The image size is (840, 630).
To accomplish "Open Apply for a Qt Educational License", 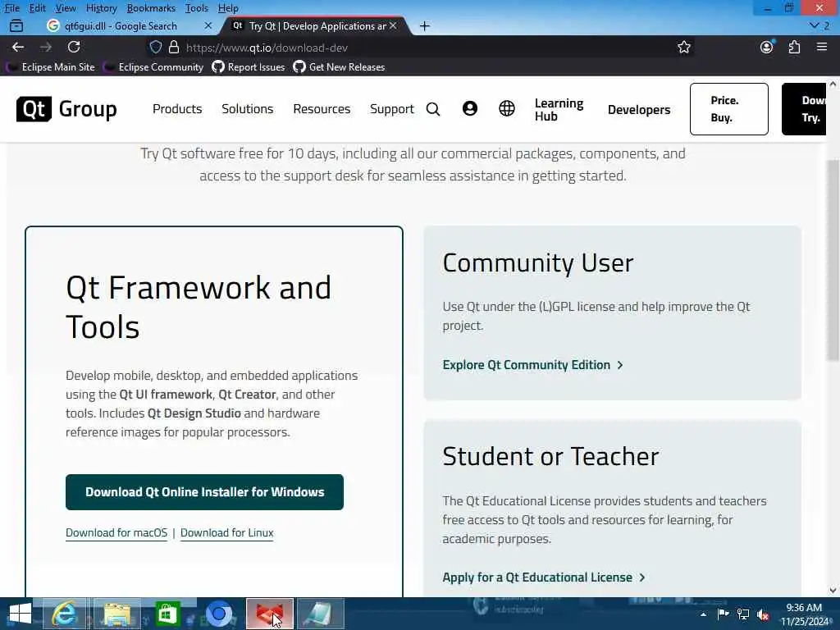I will pos(544,577).
